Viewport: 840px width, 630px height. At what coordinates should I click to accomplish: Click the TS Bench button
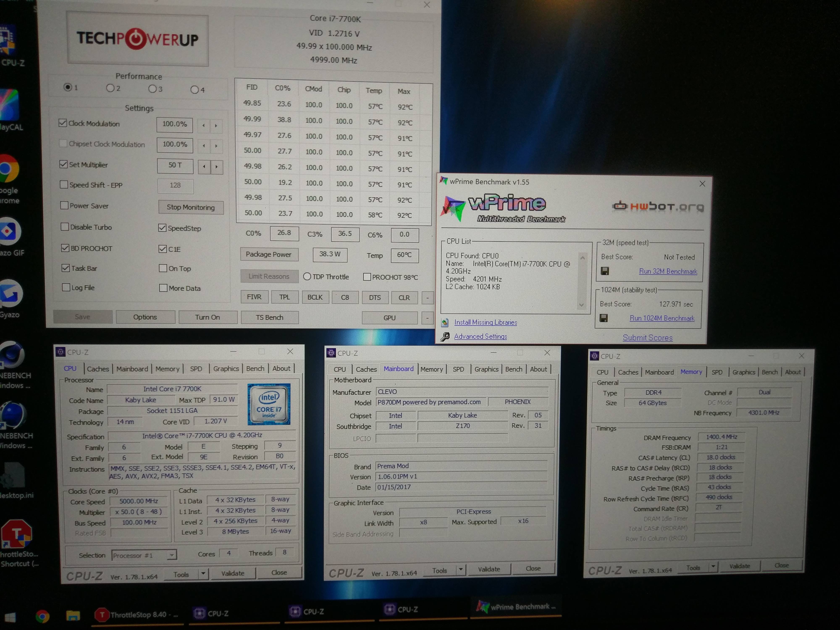269,318
